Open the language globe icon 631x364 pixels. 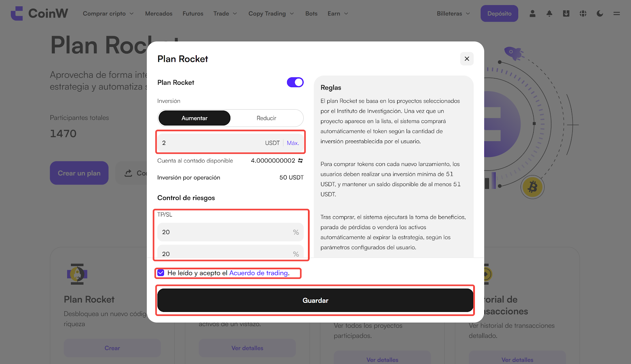tap(583, 13)
